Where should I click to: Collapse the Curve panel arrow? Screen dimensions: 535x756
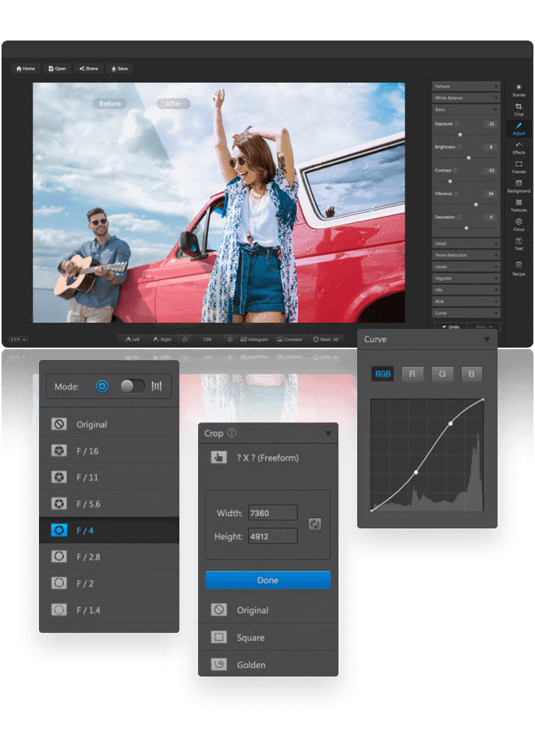(487, 340)
